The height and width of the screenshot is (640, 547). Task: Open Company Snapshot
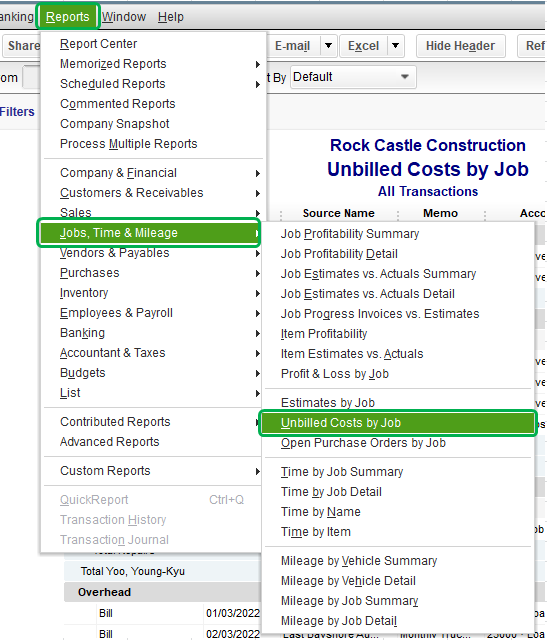(x=153, y=124)
